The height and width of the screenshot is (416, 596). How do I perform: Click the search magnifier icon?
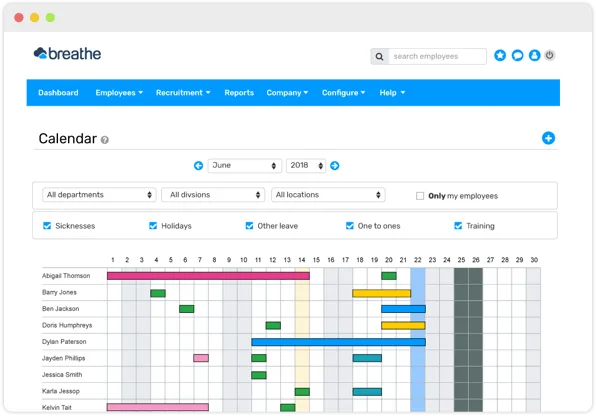click(x=379, y=56)
